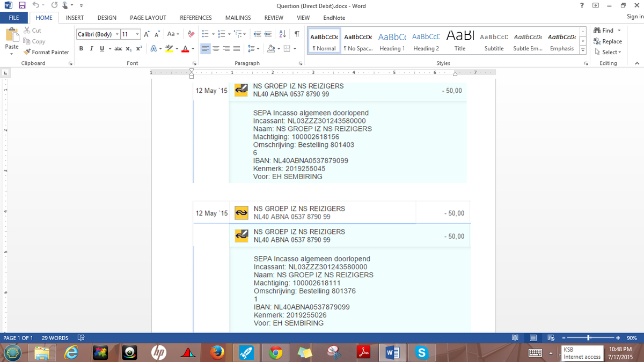This screenshot has width=644, height=362.
Task: Switch to the INSERT tab
Action: click(75, 18)
